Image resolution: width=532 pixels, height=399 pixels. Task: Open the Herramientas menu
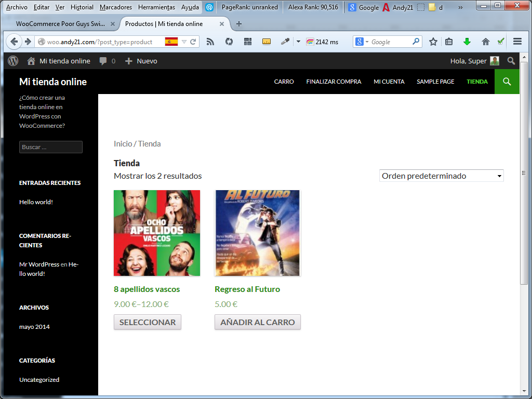(x=156, y=7)
